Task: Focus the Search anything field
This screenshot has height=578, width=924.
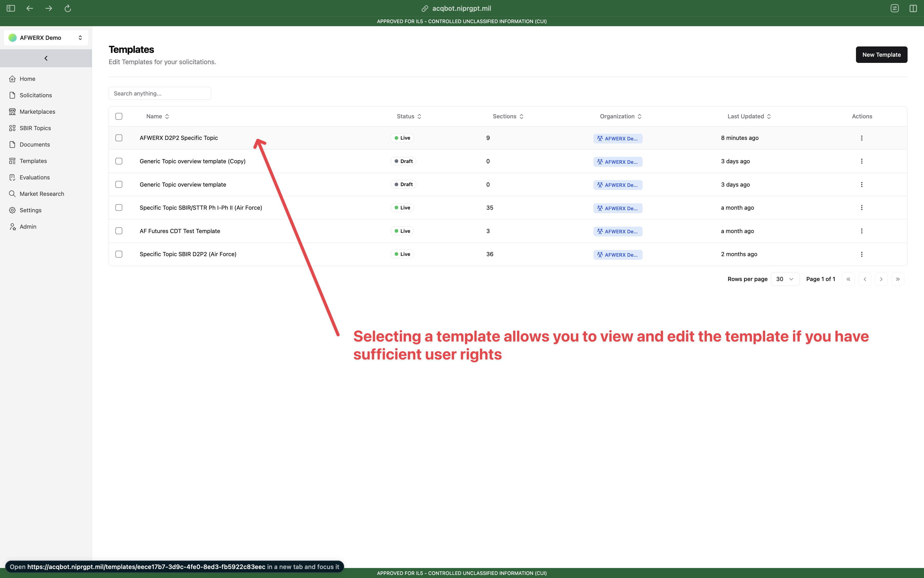Action: click(x=160, y=93)
